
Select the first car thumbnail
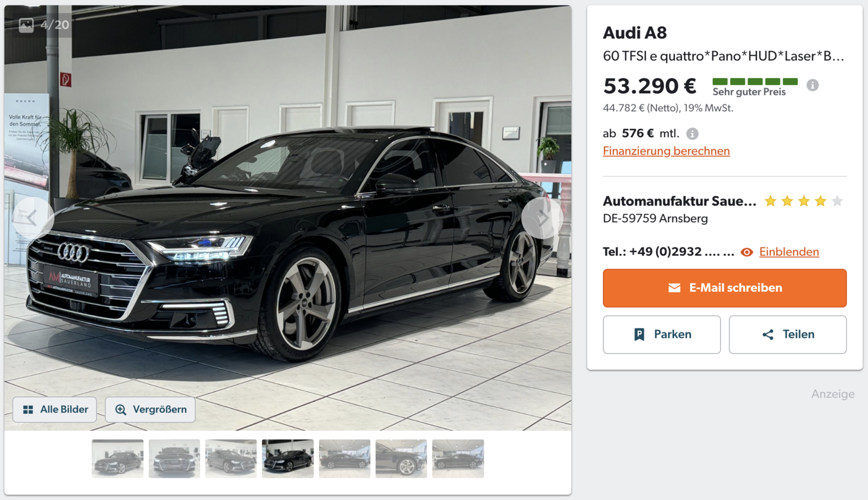point(118,459)
